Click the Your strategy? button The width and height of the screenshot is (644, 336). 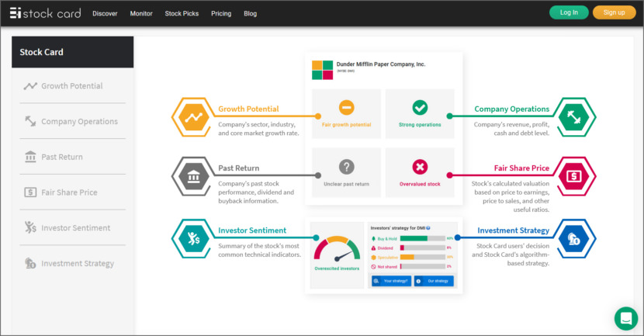391,281
